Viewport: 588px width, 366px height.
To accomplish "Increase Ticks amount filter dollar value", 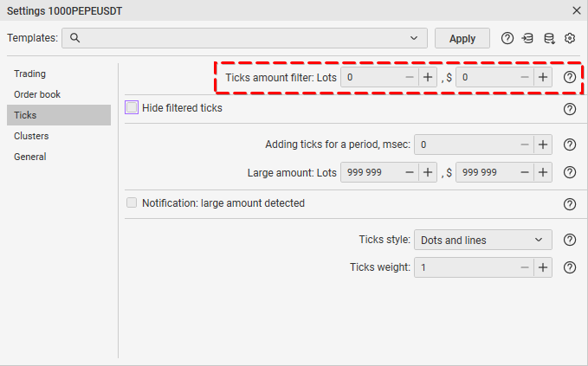I will [543, 77].
